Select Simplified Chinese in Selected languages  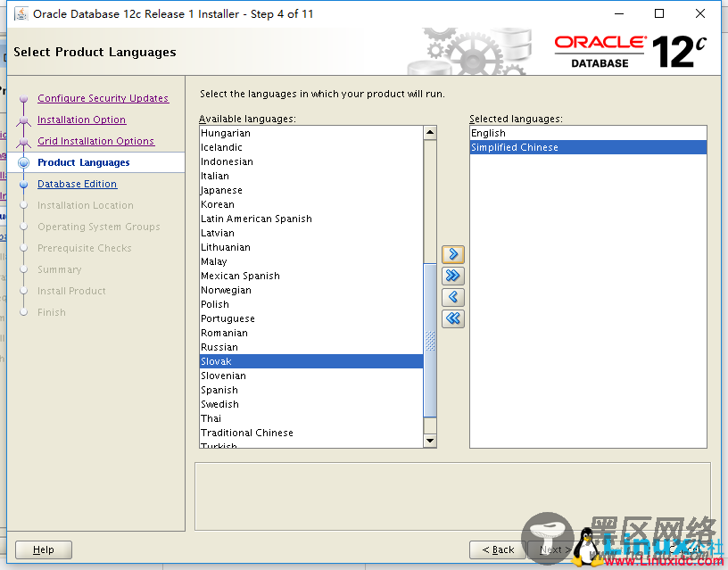click(x=588, y=147)
